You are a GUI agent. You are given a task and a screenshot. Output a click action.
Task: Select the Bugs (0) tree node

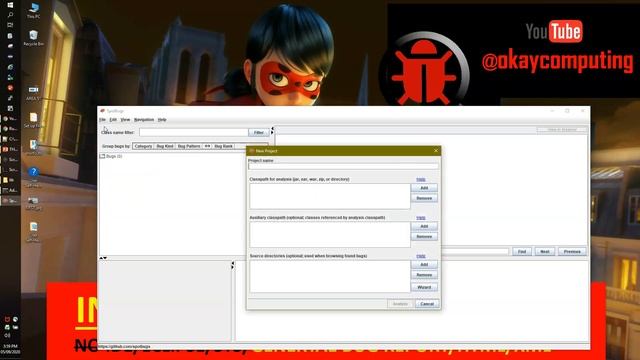click(111, 156)
